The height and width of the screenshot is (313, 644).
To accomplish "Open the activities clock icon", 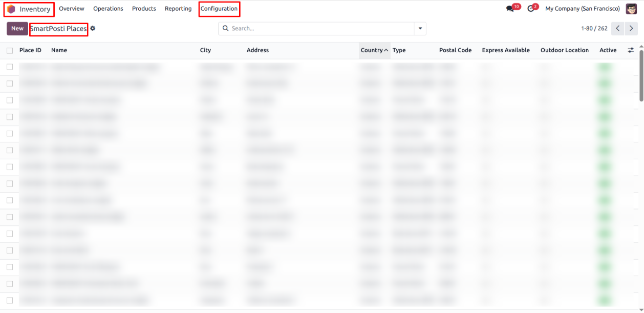I will tap(531, 9).
